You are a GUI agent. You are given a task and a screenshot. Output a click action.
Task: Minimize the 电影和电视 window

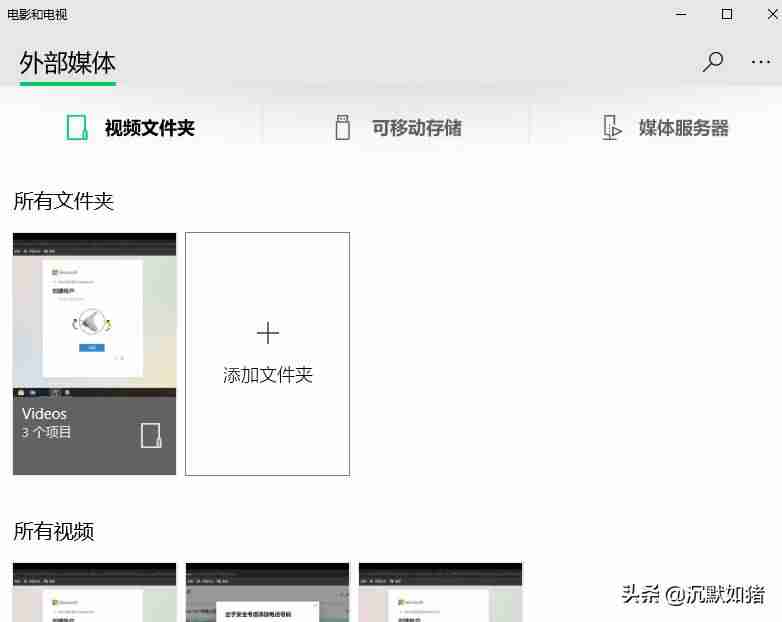click(x=681, y=14)
